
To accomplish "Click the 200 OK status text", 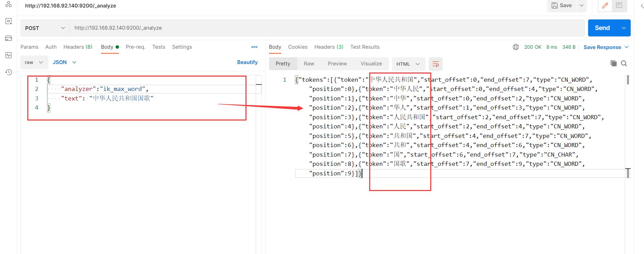I will [533, 47].
